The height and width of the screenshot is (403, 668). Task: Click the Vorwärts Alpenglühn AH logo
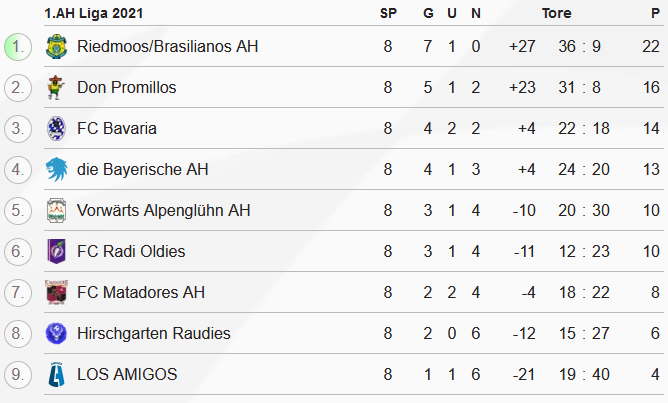tap(56, 211)
